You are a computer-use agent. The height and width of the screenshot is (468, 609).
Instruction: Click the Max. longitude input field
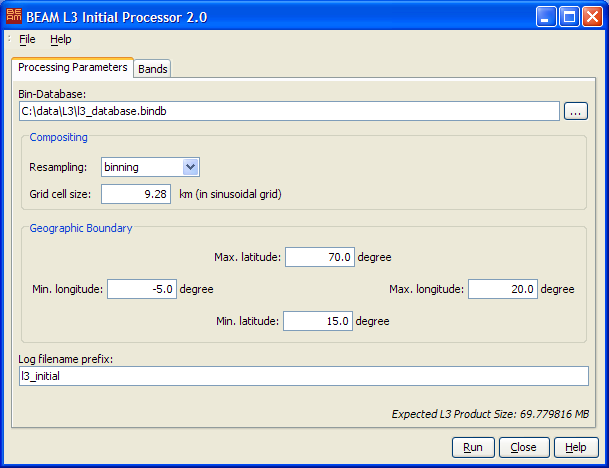502,289
